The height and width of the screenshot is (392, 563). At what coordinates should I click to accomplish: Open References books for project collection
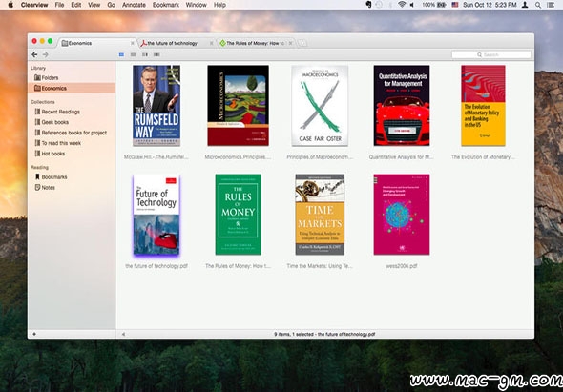(71, 133)
